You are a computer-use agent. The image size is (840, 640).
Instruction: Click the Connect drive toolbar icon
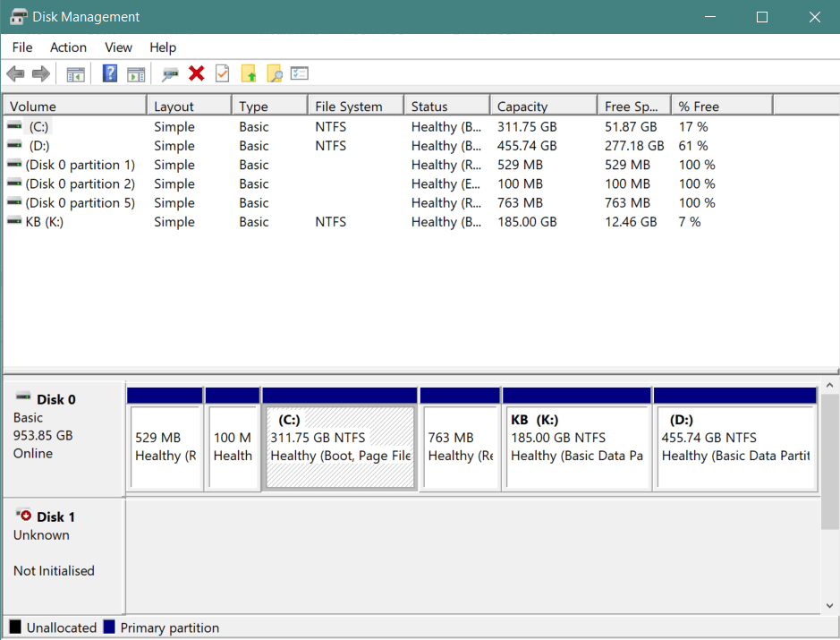pyautogui.click(x=170, y=74)
